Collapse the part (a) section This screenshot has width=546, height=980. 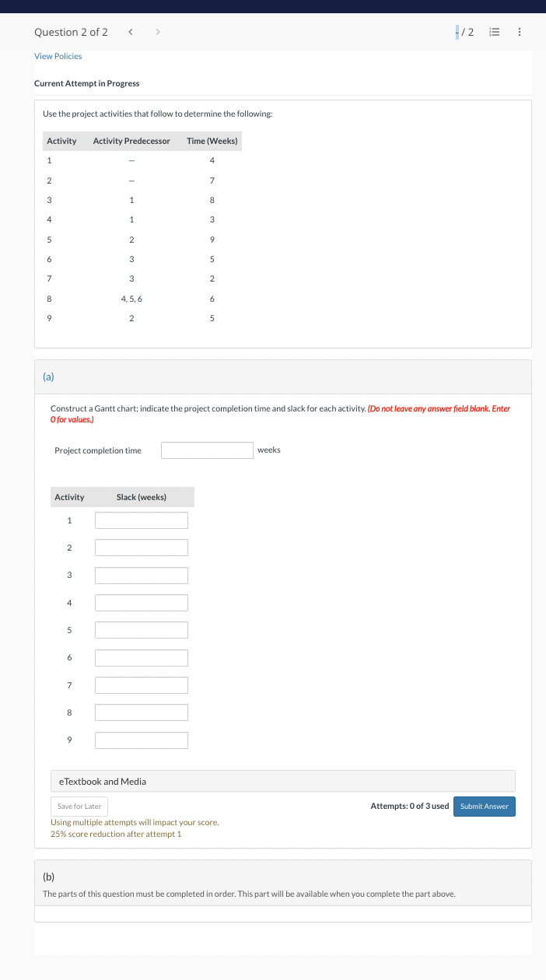point(48,376)
